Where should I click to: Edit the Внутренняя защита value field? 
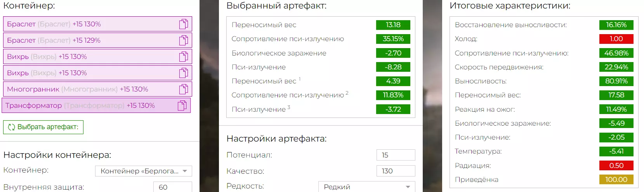point(172,187)
